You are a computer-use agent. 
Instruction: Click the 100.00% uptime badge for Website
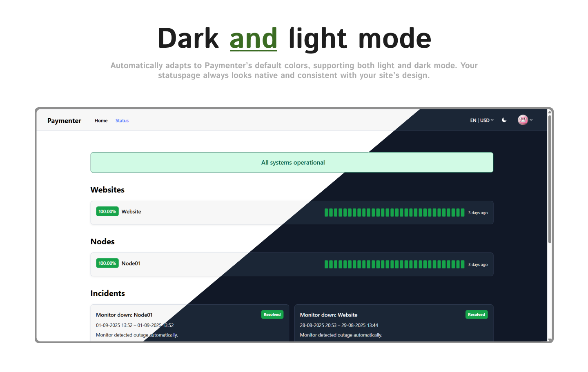pyautogui.click(x=107, y=211)
